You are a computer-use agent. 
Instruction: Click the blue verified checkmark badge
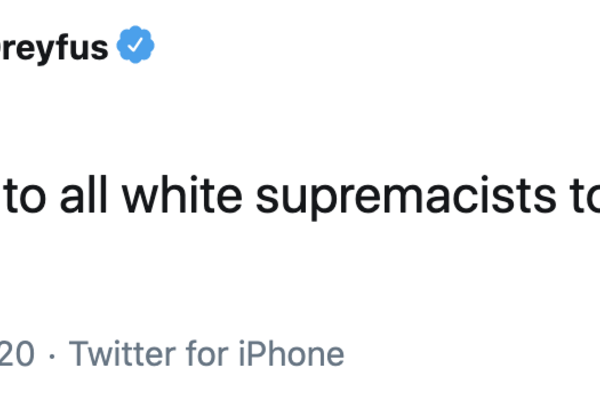[134, 46]
